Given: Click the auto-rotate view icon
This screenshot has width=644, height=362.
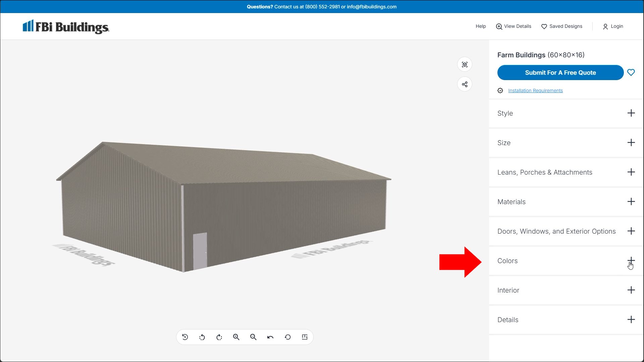Looking at the screenshot, I should point(185,337).
